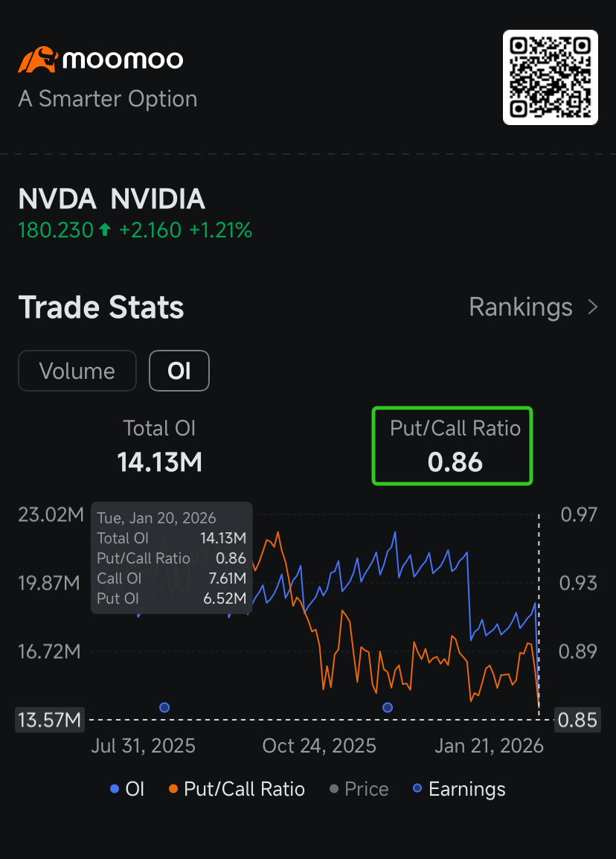Click the green up arrow beside price
This screenshot has width=616, height=859.
tap(104, 231)
